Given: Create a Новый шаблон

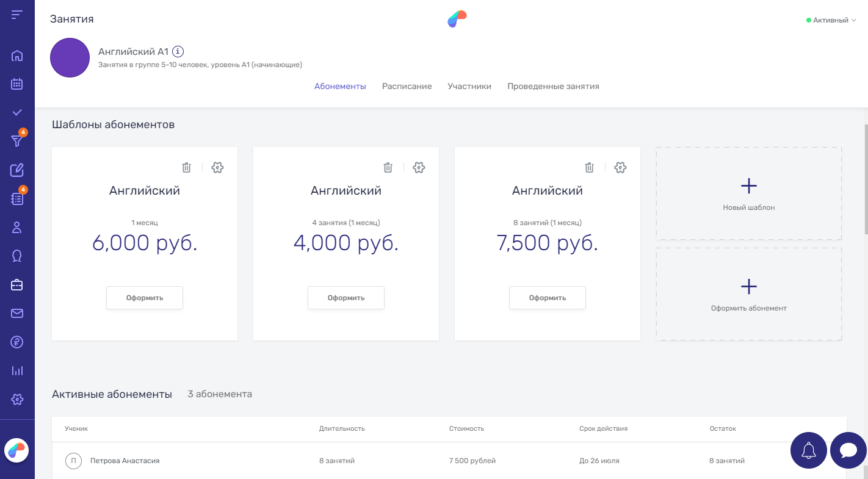Looking at the screenshot, I should 749,193.
